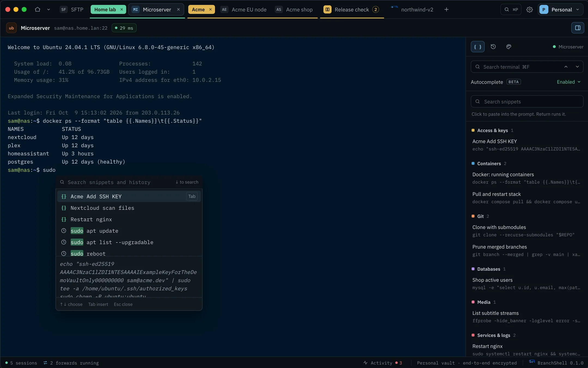Image resolution: width=588 pixels, height=368 pixels.
Task: Add a new tab with plus icon
Action: [x=446, y=10]
